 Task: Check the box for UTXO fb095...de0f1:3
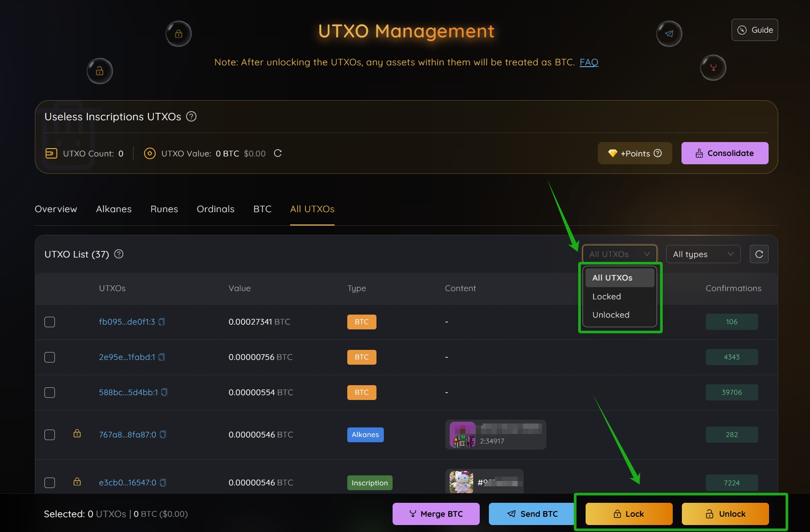tap(50, 322)
